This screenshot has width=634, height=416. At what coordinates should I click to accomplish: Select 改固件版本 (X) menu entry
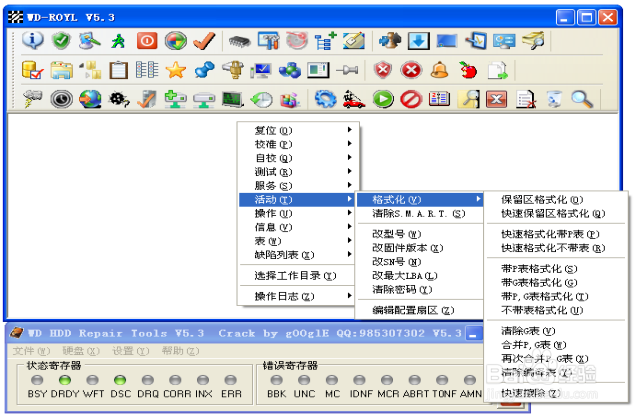(x=419, y=248)
